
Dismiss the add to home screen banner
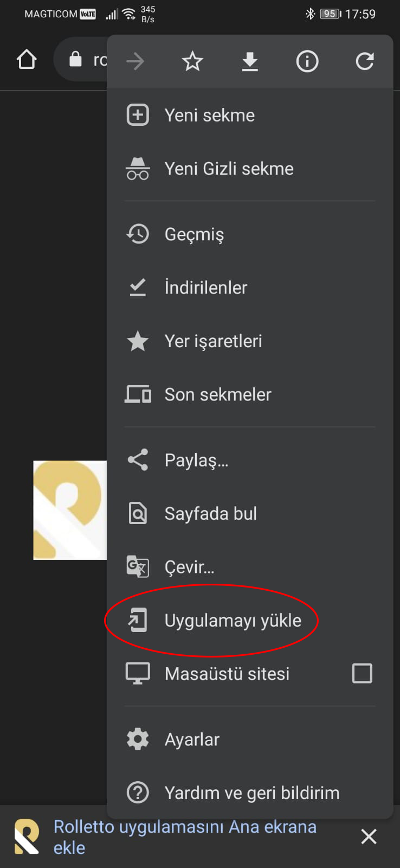369,837
